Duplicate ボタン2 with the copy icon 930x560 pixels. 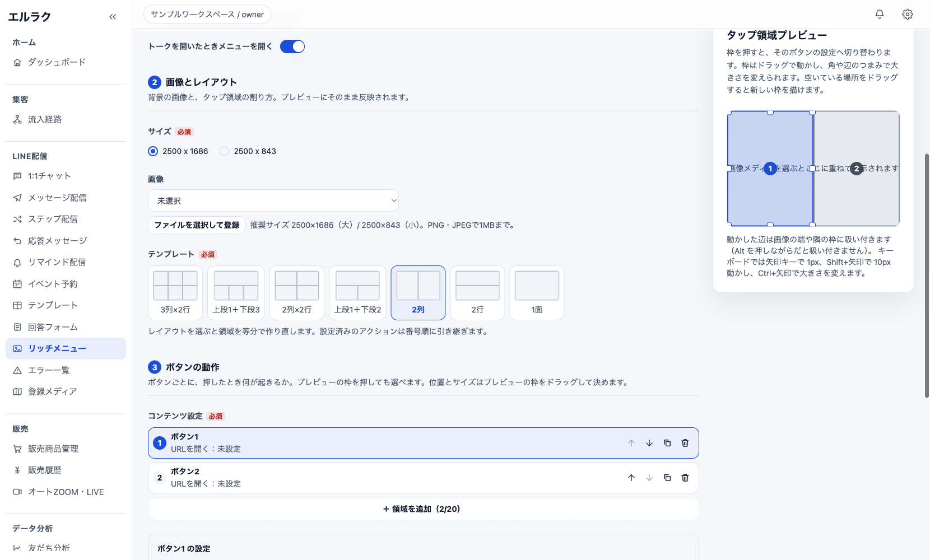tap(667, 478)
